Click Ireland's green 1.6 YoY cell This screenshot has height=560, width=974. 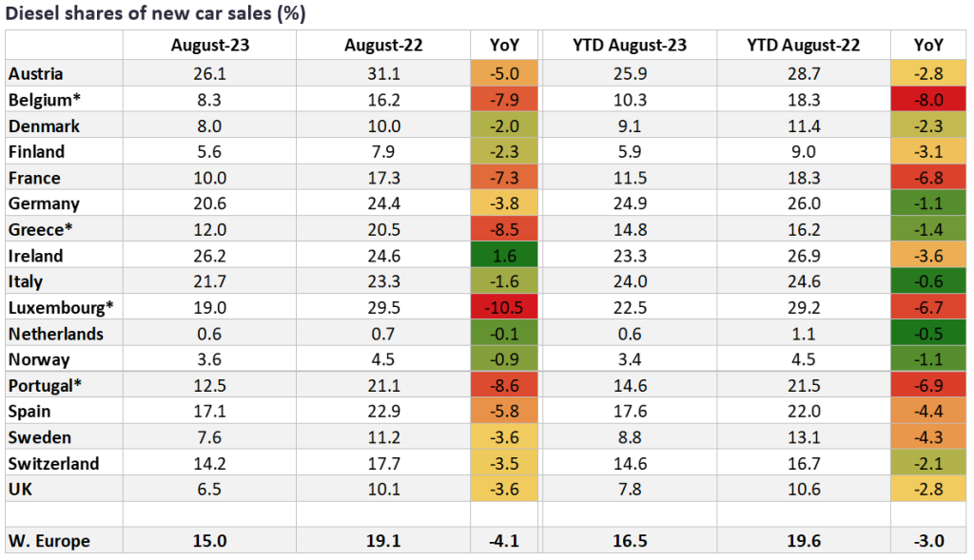pos(503,256)
